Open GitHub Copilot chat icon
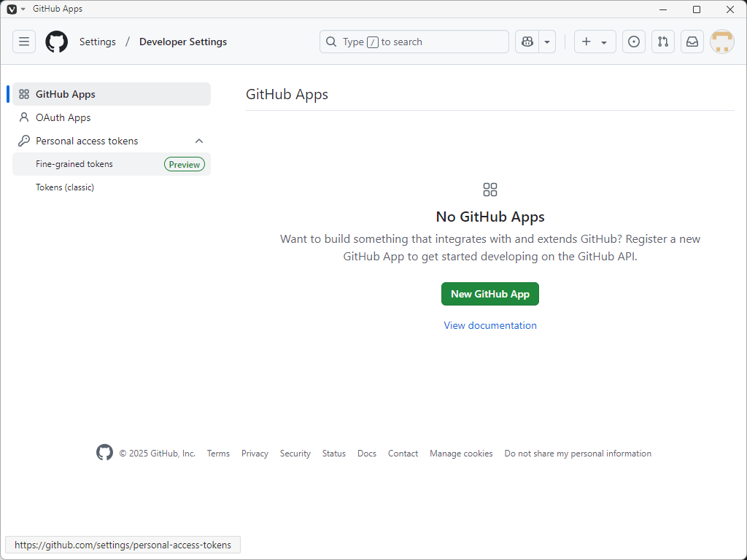This screenshot has height=560, width=747. 526,42
